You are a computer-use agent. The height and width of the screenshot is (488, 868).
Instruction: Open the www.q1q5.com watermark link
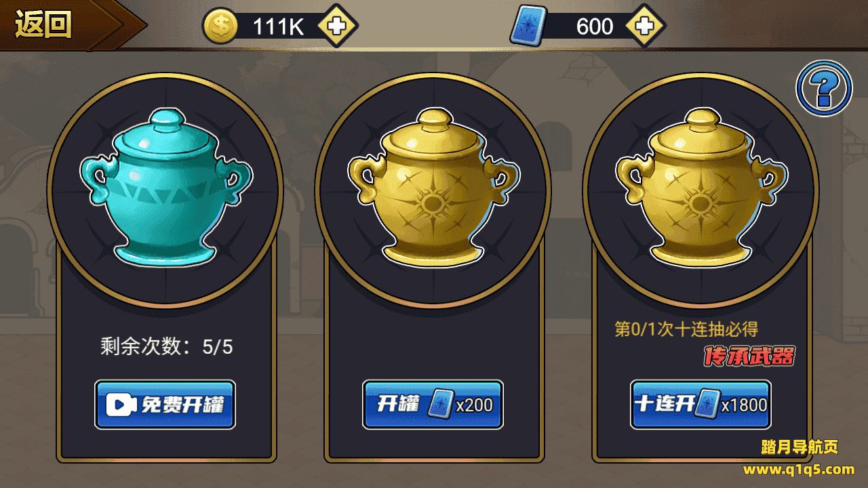point(799,469)
